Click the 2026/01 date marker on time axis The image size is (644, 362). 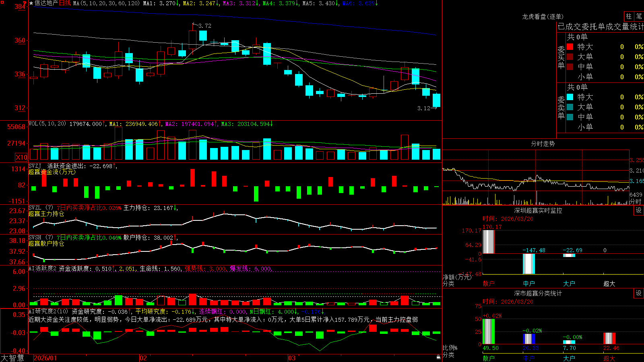45,358
